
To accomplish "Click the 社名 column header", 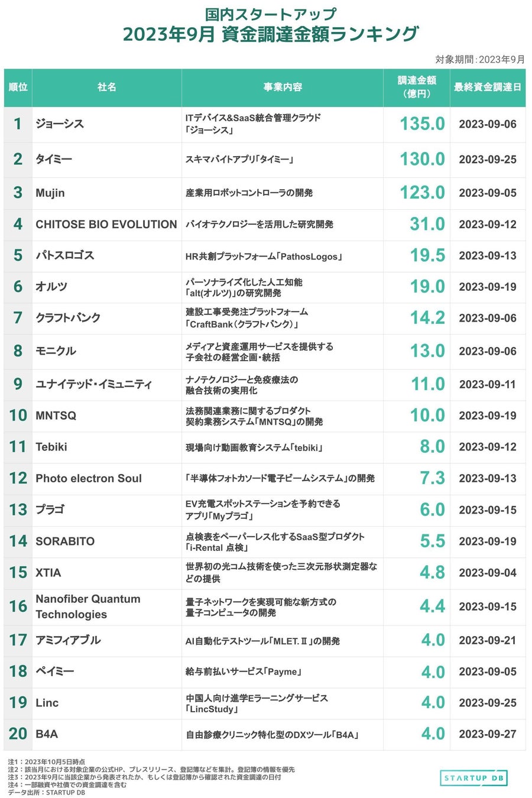I will 107,87.
